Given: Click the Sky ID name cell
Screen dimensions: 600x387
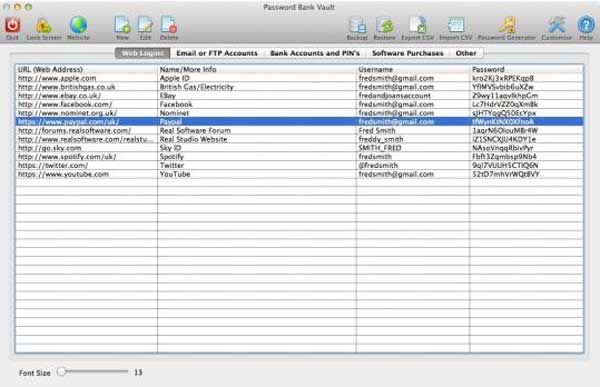Looking at the screenshot, I should pos(257,148).
